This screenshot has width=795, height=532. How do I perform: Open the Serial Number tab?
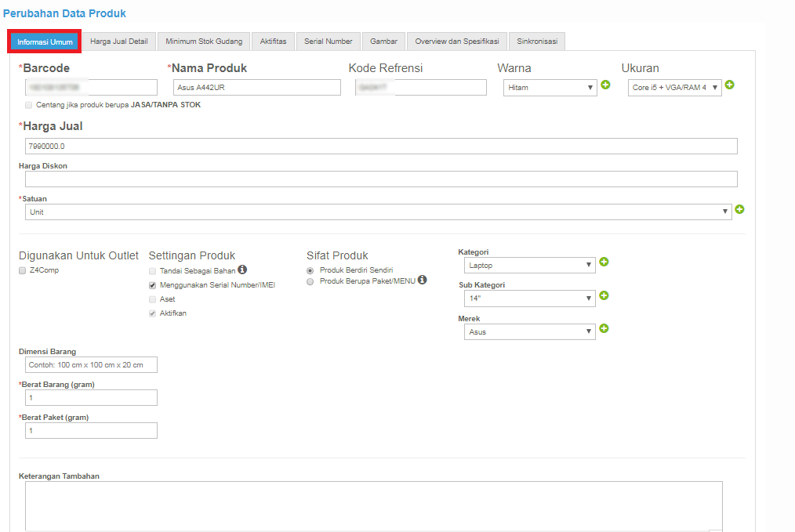tap(329, 42)
